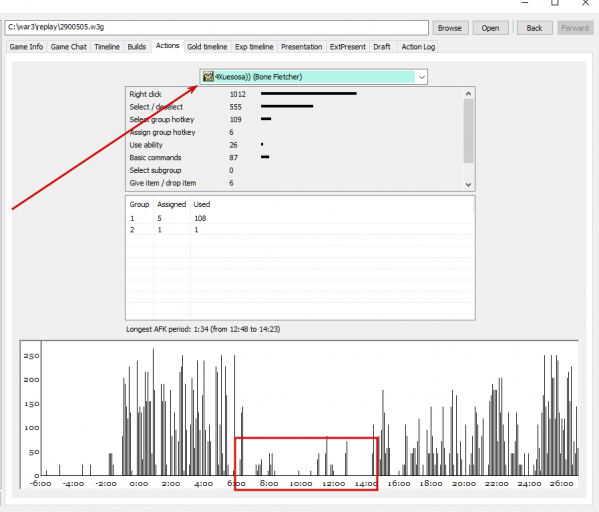Click the actions list scrollbar thumb

(468, 131)
